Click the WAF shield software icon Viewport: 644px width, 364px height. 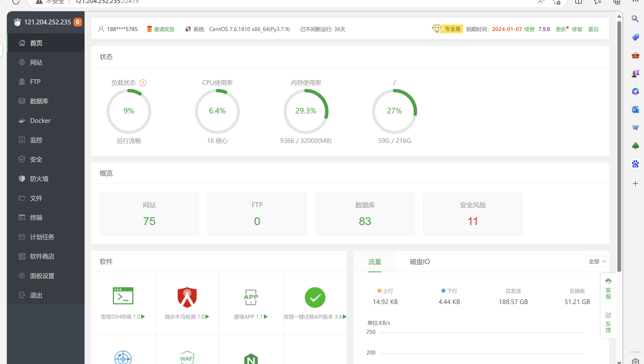pos(187,357)
